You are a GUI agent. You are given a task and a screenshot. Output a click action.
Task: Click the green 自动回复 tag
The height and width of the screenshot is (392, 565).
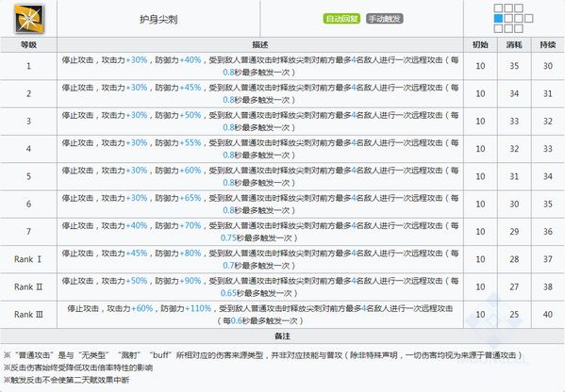(341, 19)
